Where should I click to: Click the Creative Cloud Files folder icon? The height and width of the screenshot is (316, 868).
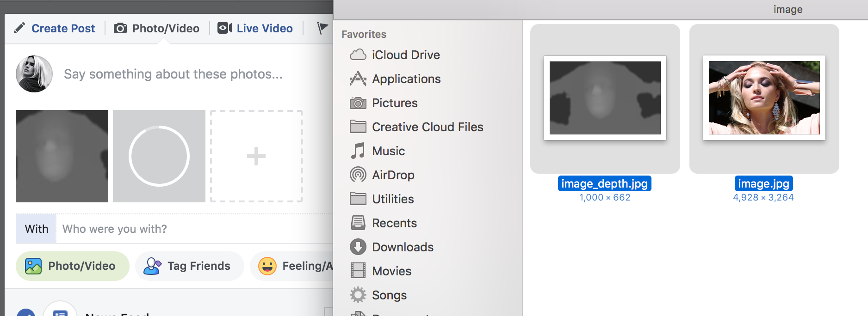pos(358,127)
